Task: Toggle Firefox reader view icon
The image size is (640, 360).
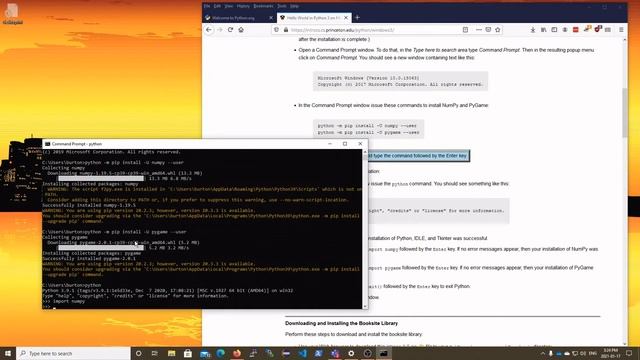Action: [x=465, y=30]
